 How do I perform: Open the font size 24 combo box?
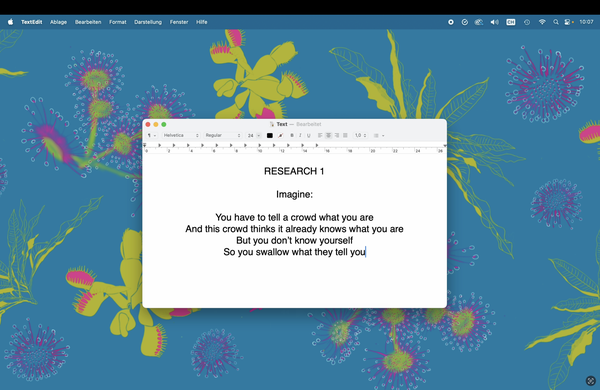coord(253,135)
